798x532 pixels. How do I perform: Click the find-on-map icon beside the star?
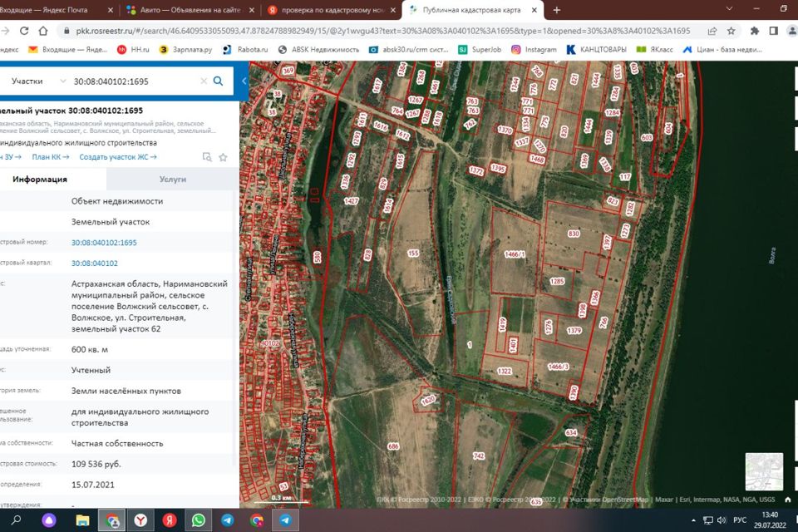207,157
